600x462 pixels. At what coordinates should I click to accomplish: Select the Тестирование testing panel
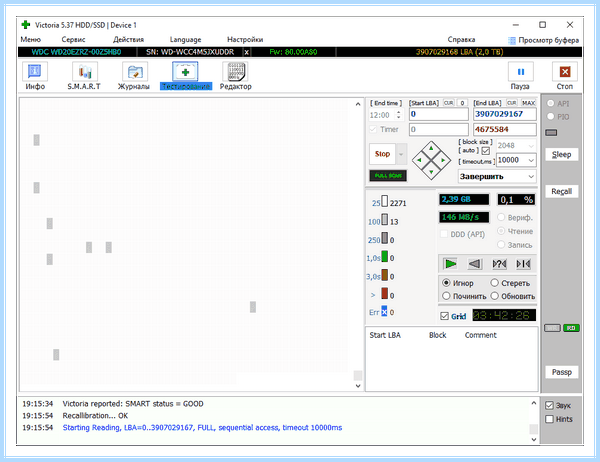pos(186,76)
